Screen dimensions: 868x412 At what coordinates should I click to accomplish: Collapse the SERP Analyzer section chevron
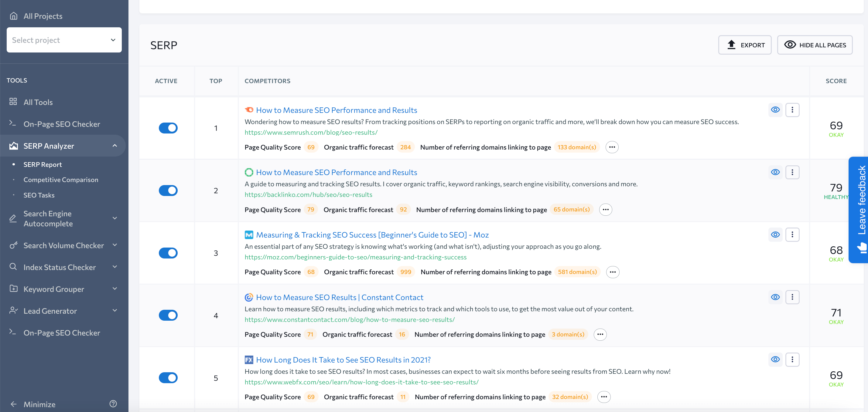click(x=114, y=145)
